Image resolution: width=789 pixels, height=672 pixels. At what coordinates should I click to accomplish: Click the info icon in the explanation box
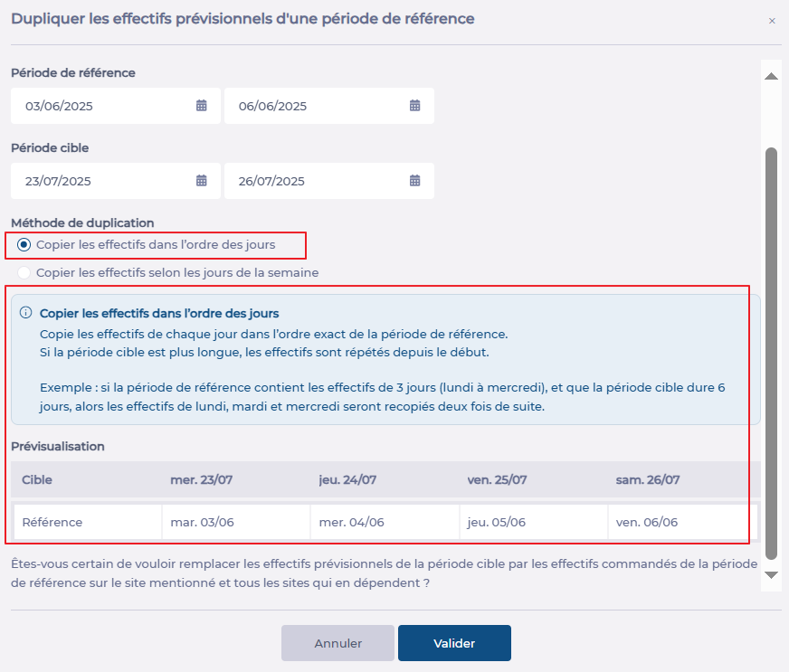[x=25, y=313]
